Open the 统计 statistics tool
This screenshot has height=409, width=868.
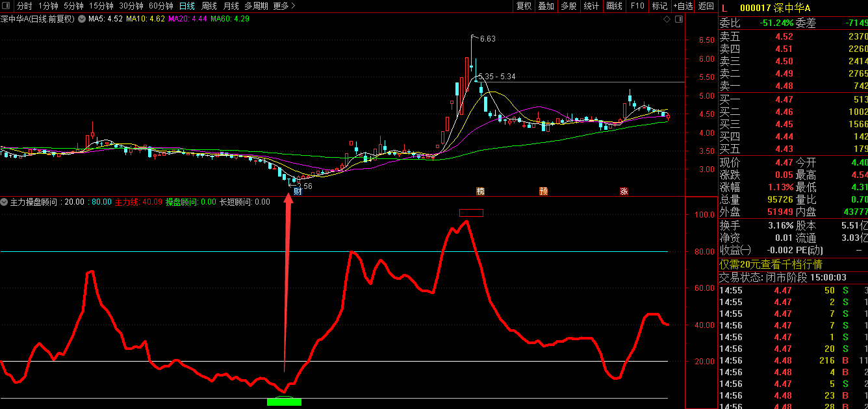[591, 6]
